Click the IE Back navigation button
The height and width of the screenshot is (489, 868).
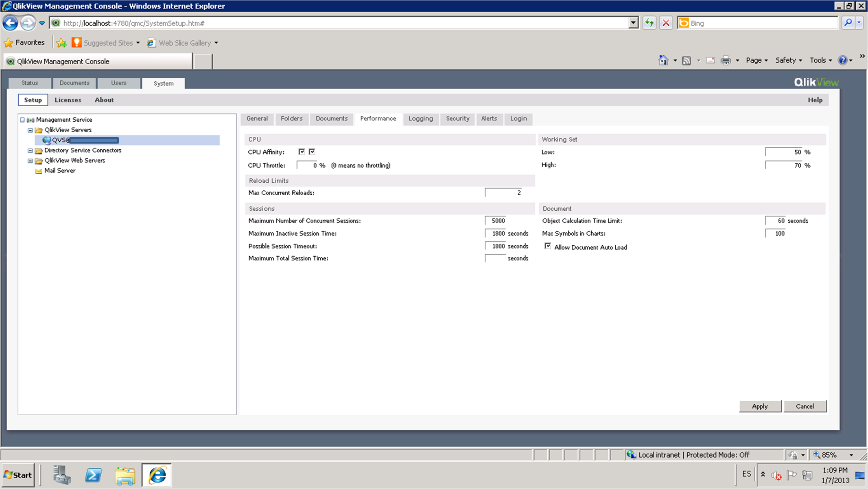point(11,23)
